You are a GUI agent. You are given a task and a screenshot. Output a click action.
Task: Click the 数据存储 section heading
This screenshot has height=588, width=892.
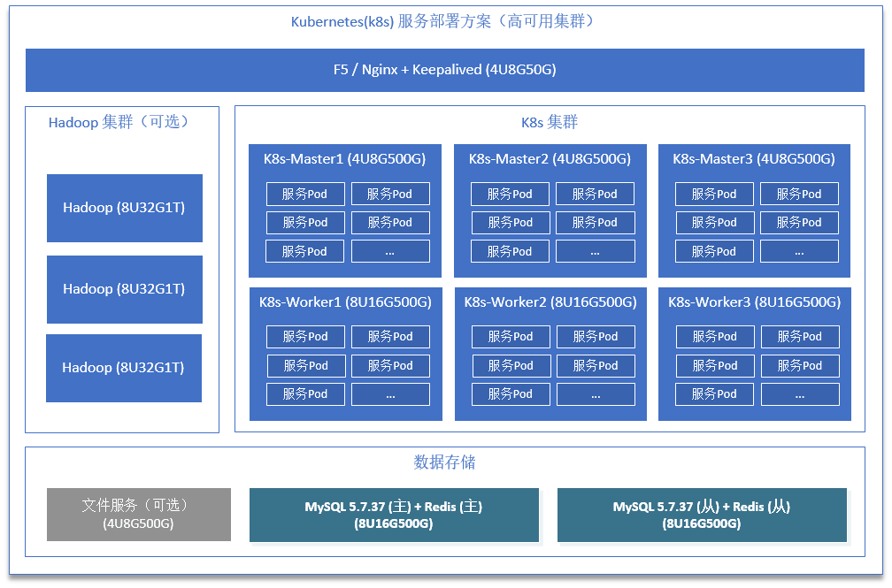click(x=444, y=462)
